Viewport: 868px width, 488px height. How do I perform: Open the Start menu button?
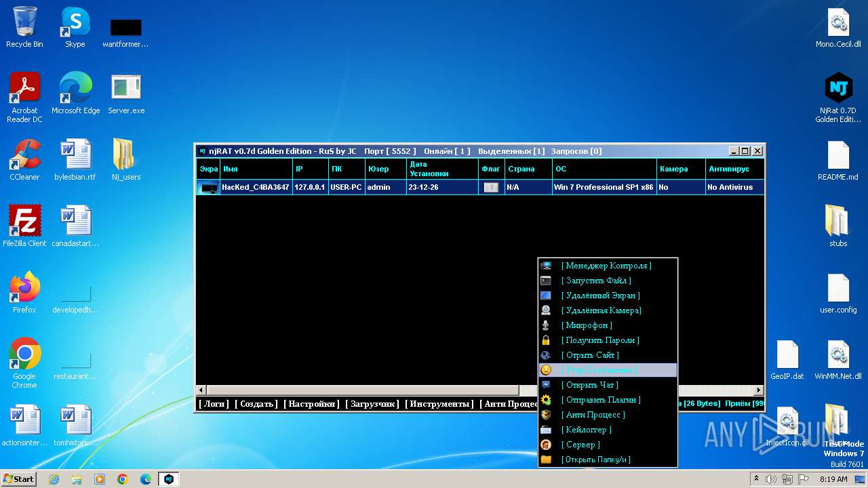click(x=18, y=479)
